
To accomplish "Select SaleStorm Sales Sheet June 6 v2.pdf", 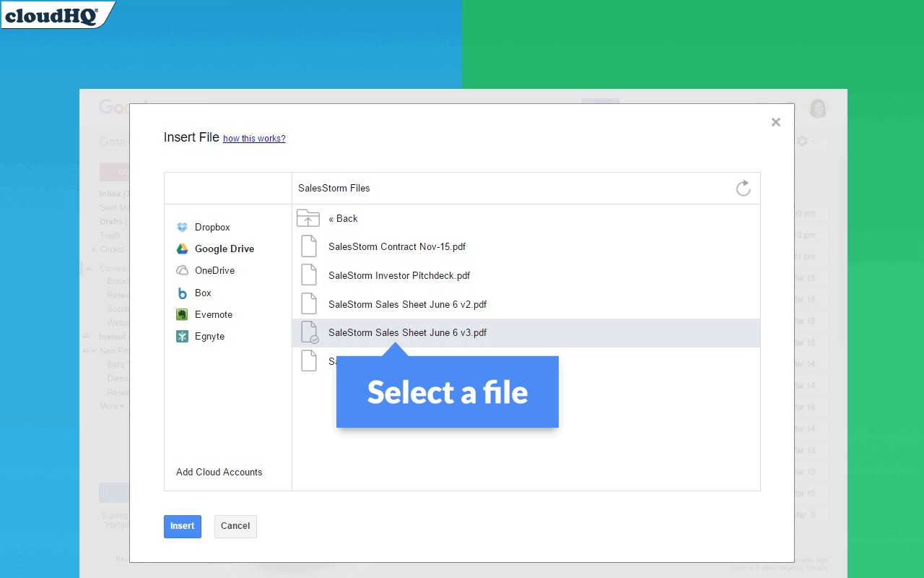I will pos(406,304).
